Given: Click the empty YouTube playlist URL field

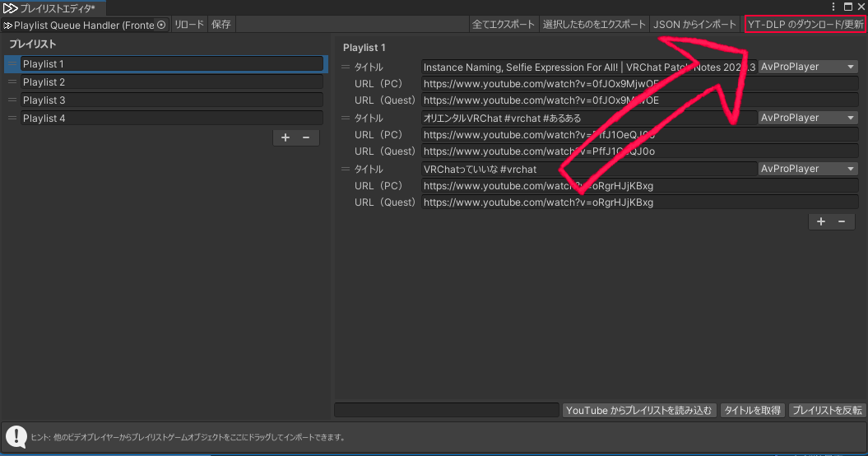Looking at the screenshot, I should (447, 410).
